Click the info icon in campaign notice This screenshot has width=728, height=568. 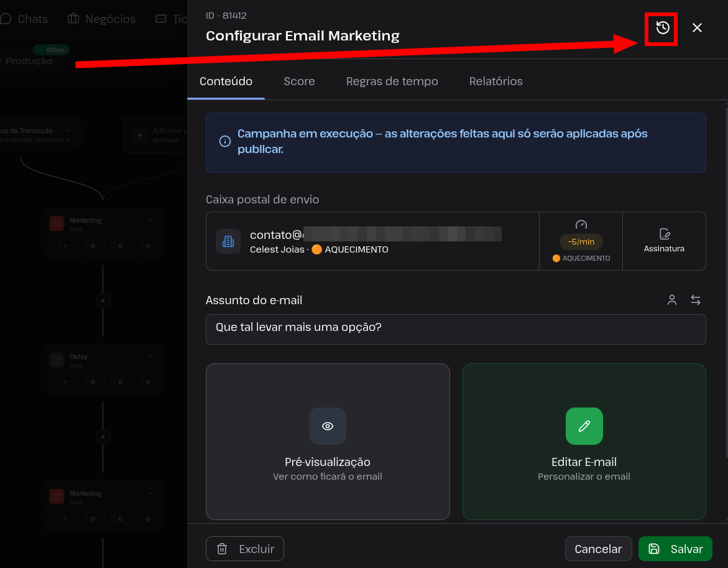click(x=224, y=141)
